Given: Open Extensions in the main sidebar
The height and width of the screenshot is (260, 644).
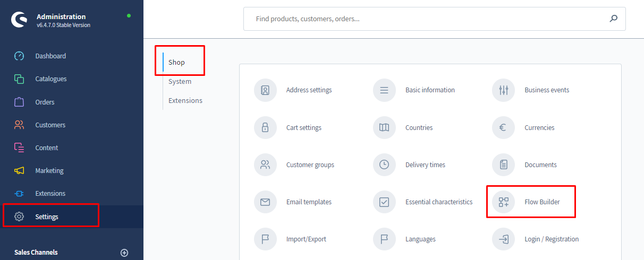Looking at the screenshot, I should [50, 193].
